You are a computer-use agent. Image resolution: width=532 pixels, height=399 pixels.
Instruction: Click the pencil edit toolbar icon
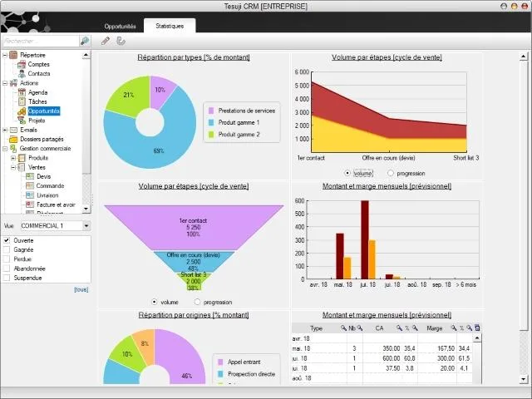[106, 41]
